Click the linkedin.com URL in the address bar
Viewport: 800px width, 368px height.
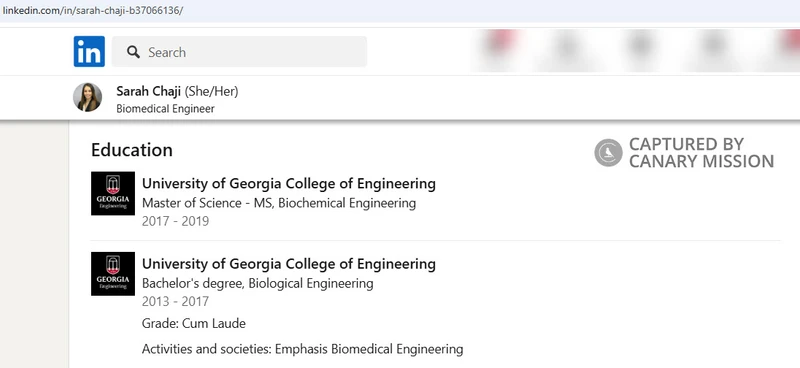click(x=92, y=10)
